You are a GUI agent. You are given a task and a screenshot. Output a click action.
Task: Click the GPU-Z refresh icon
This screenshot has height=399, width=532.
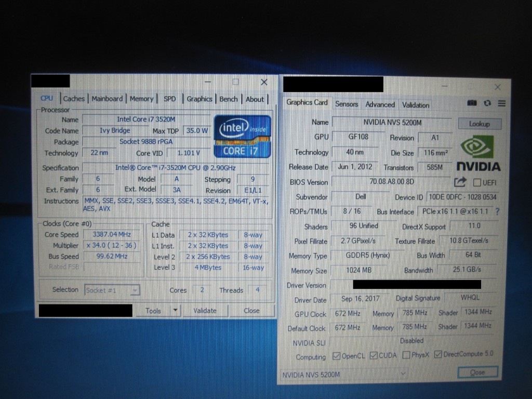487,103
